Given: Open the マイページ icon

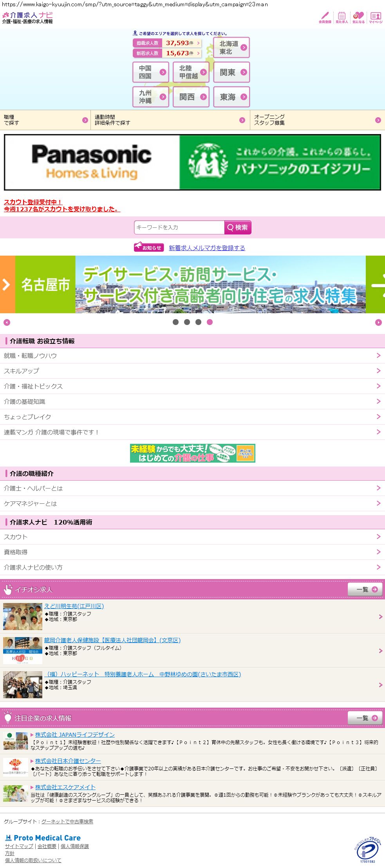Looking at the screenshot, I should [x=376, y=17].
